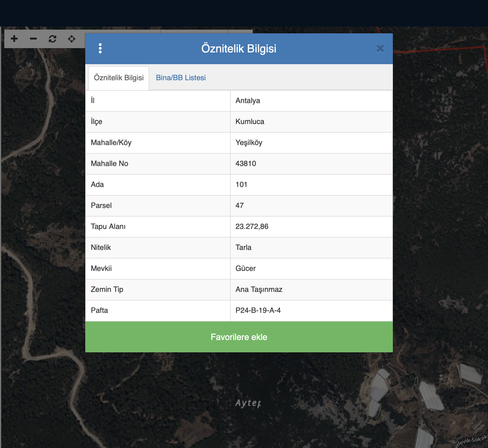Click the Tapu Alanı value 23.272,86
This screenshot has width=488, height=448.
pos(252,226)
